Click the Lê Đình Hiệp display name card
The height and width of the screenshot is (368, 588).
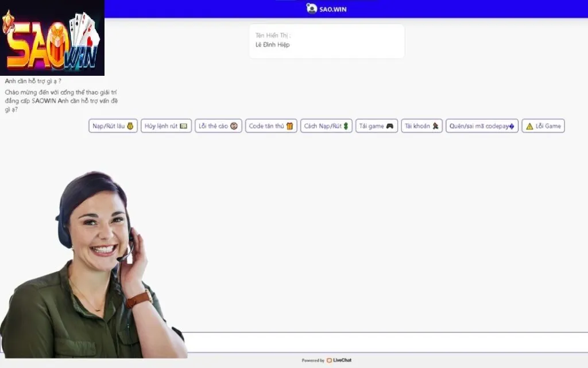click(x=326, y=41)
